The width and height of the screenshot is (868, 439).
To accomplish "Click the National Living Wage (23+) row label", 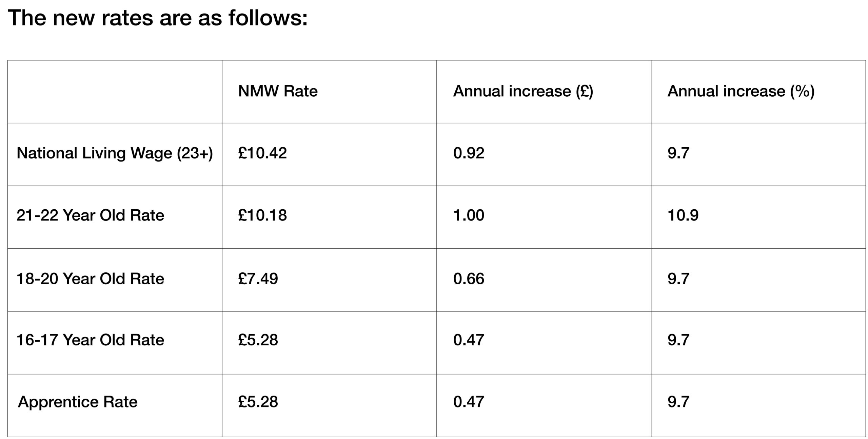I will (x=115, y=153).
